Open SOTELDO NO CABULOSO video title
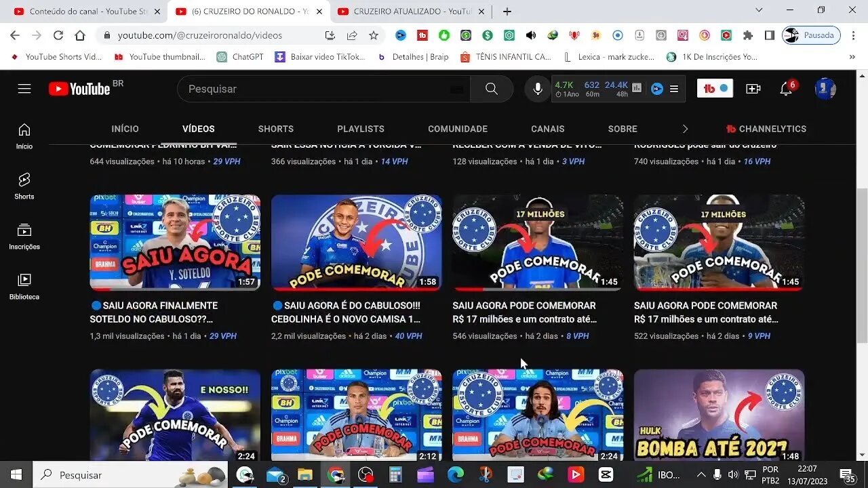Image resolution: width=868 pixels, height=488 pixels. (x=155, y=312)
